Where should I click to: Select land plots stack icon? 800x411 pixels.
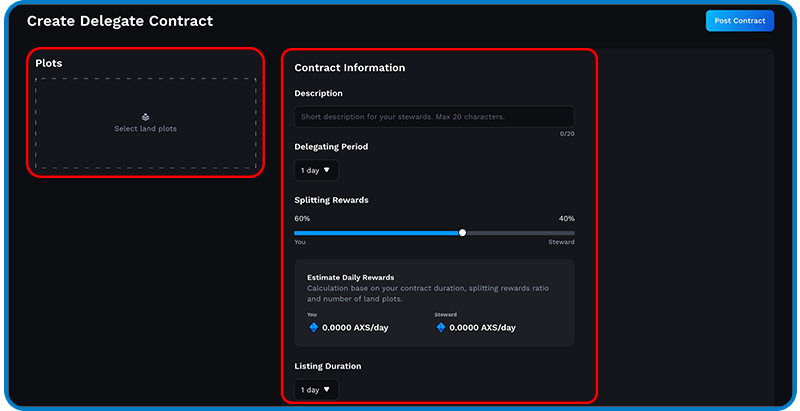[x=145, y=117]
